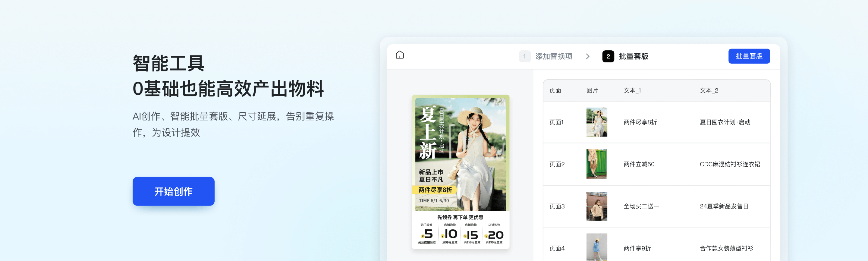Click the cell 夏日囤衣计划·启动
This screenshot has width=868, height=261.
pos(725,122)
